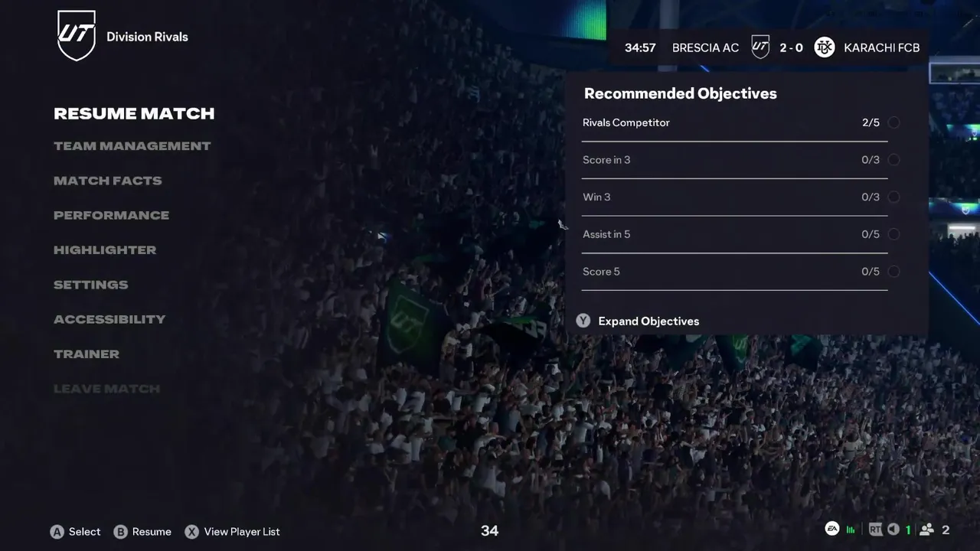The width and height of the screenshot is (980, 551).
Task: Toggle the Win 3 objective circle
Action: (x=893, y=197)
